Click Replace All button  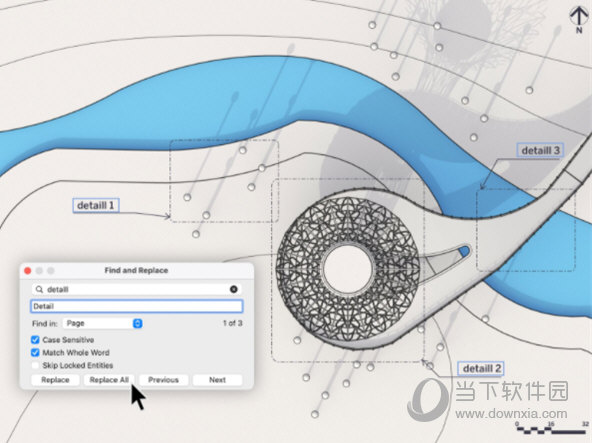pyautogui.click(x=109, y=380)
